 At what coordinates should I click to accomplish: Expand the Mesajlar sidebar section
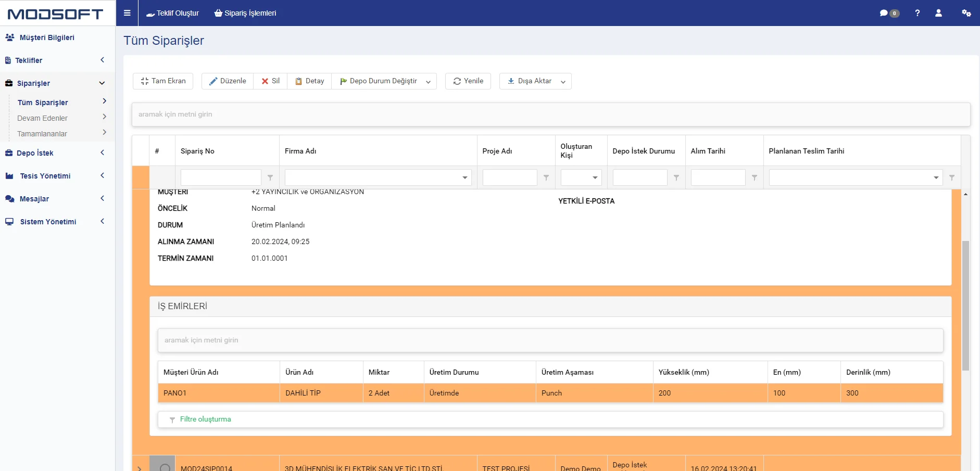point(57,199)
